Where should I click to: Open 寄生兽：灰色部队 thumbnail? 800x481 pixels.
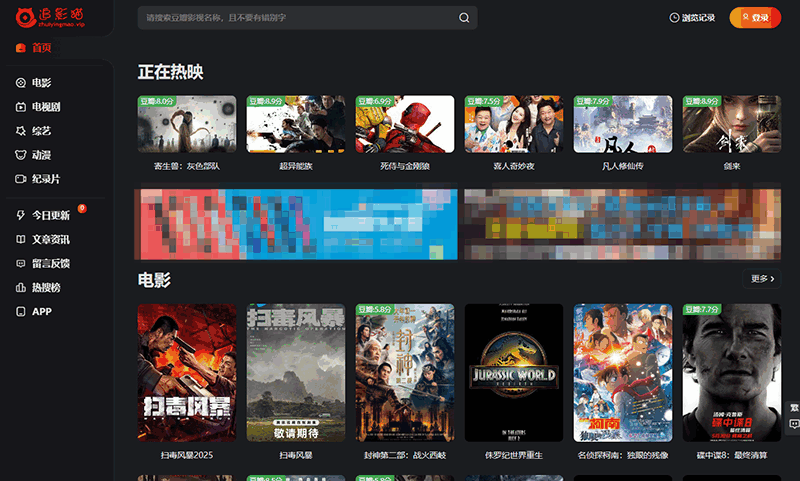pos(187,124)
